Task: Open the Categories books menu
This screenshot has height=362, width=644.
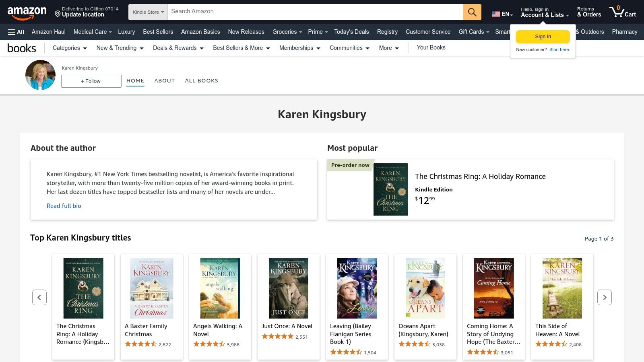Action: [x=70, y=48]
